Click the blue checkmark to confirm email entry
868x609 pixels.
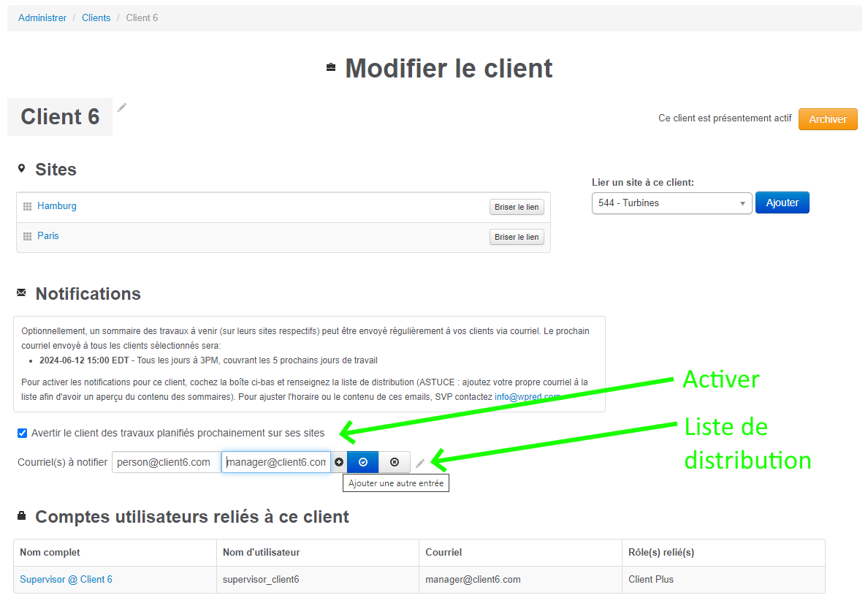tap(362, 461)
